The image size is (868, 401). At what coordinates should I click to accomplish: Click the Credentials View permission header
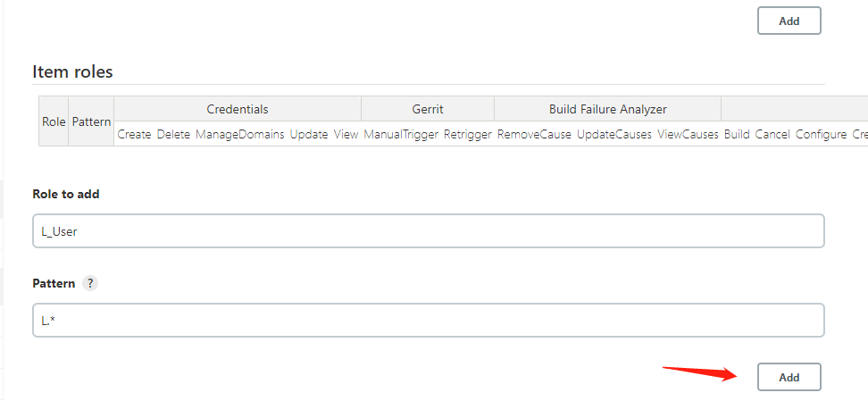click(x=346, y=134)
